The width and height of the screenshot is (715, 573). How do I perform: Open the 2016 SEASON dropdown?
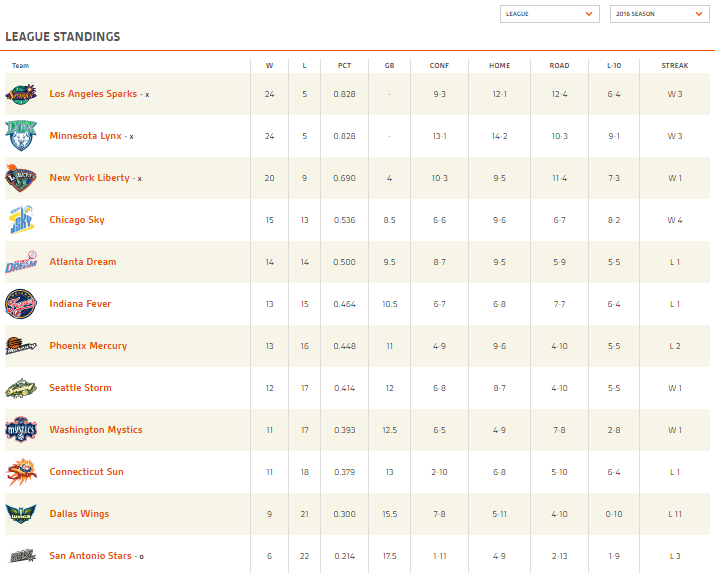coord(659,14)
